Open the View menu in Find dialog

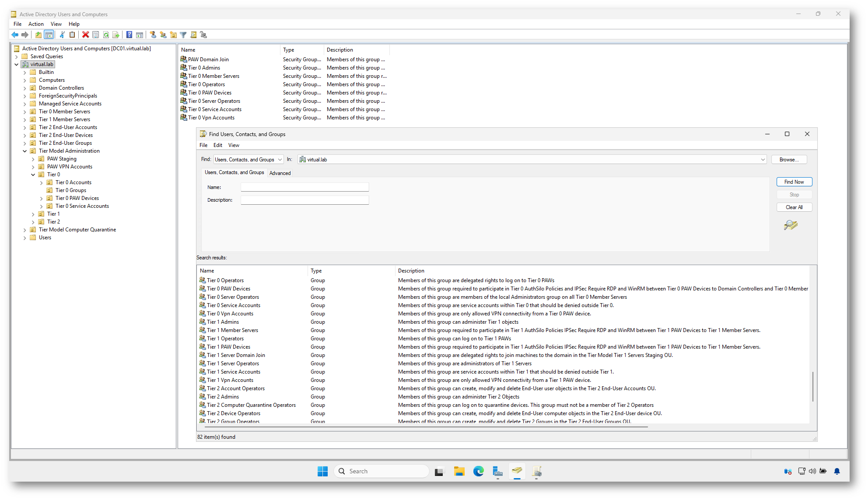coord(234,145)
